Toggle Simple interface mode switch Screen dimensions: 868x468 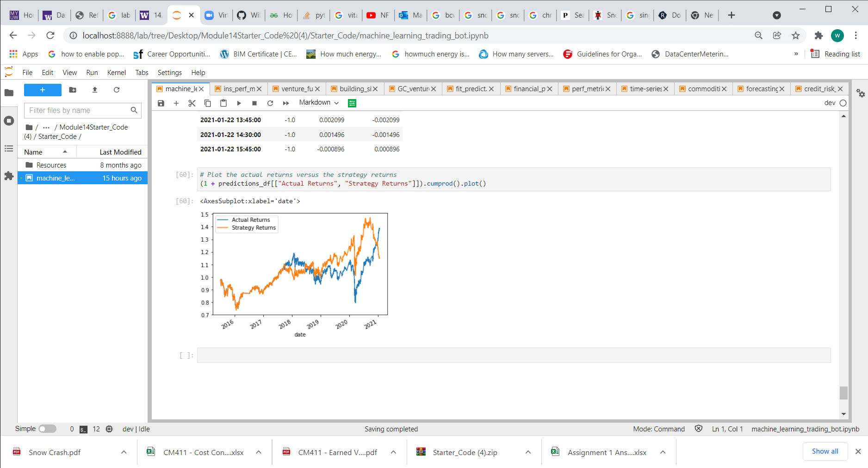point(47,429)
